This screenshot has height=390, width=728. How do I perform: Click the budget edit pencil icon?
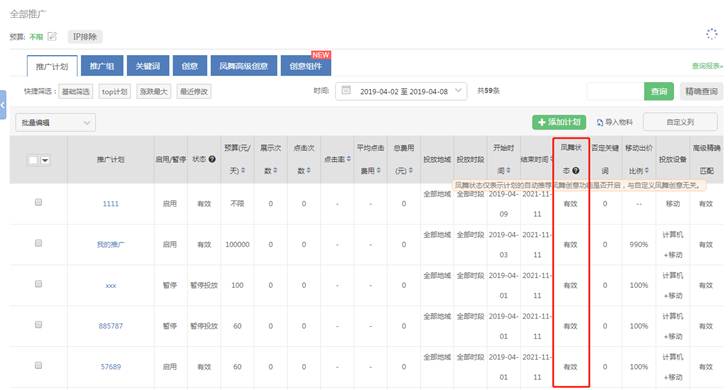[x=52, y=36]
